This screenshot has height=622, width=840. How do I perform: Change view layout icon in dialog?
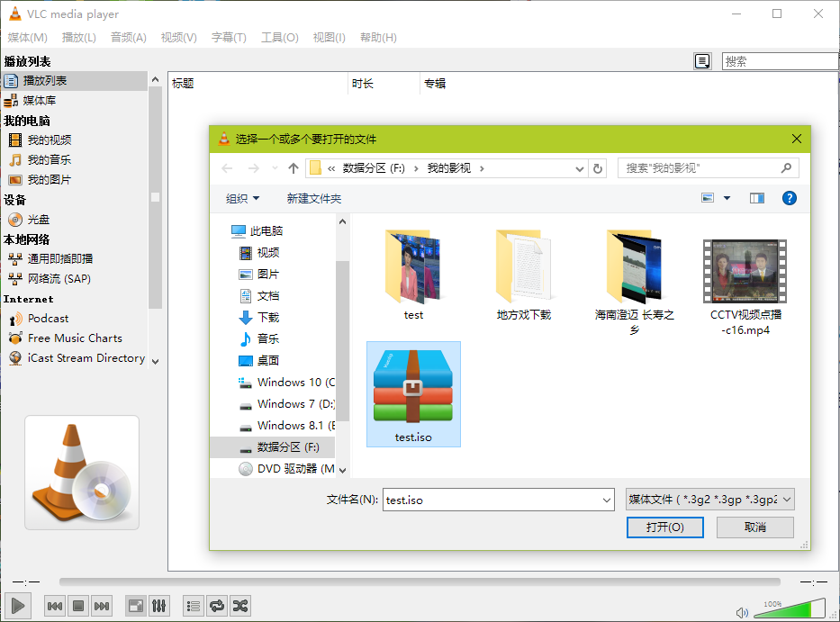coord(708,198)
